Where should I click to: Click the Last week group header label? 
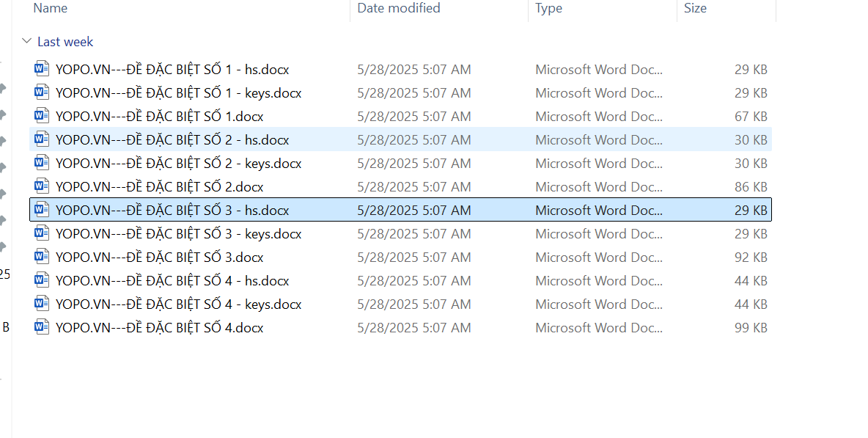click(x=65, y=42)
